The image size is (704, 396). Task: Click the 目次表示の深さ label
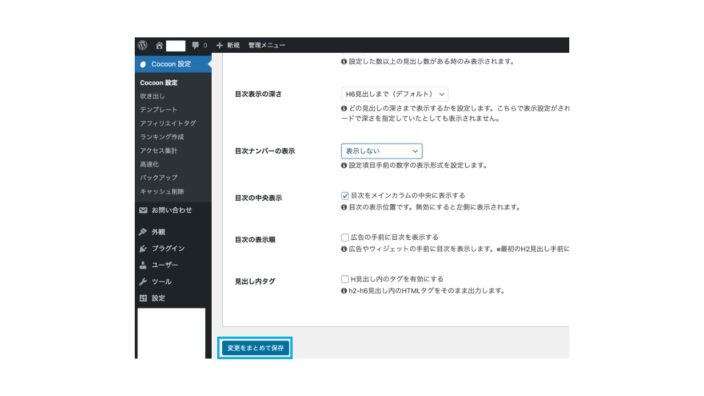[258, 94]
